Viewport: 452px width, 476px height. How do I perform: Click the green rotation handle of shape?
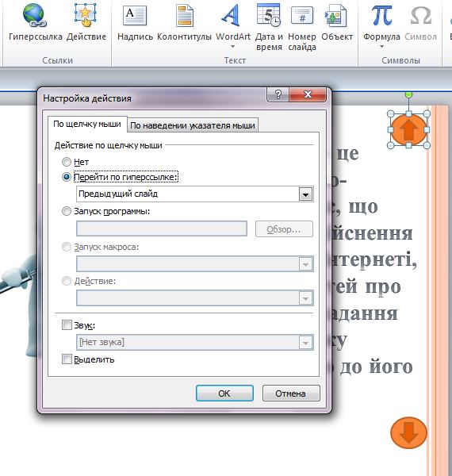(x=408, y=94)
